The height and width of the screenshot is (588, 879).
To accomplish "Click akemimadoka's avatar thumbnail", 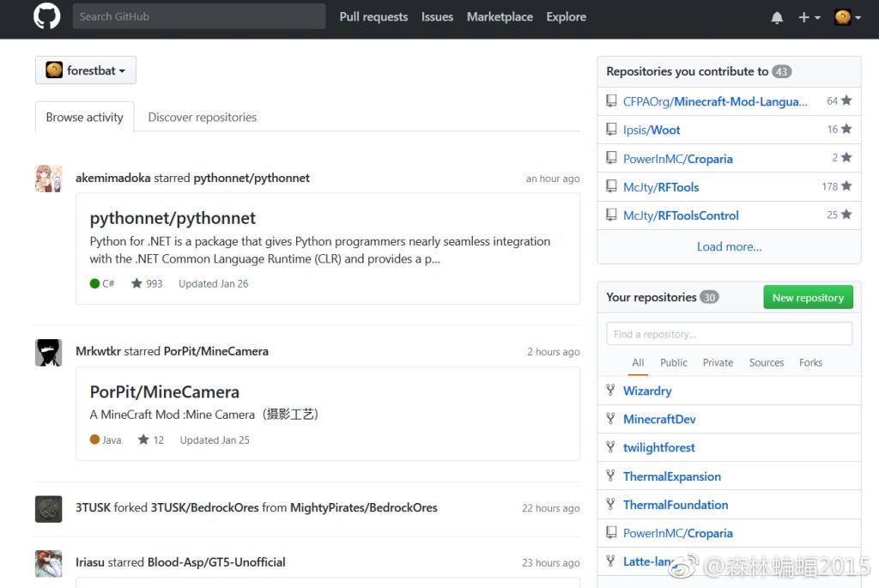I will click(x=48, y=179).
